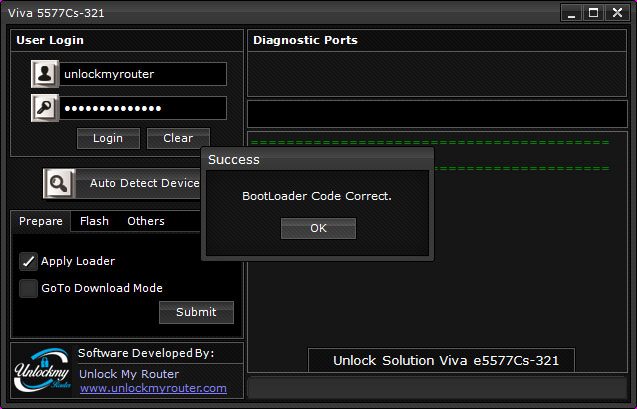The height and width of the screenshot is (409, 637).
Task: Click the BootLoader Code Correct message
Action: coord(317,196)
